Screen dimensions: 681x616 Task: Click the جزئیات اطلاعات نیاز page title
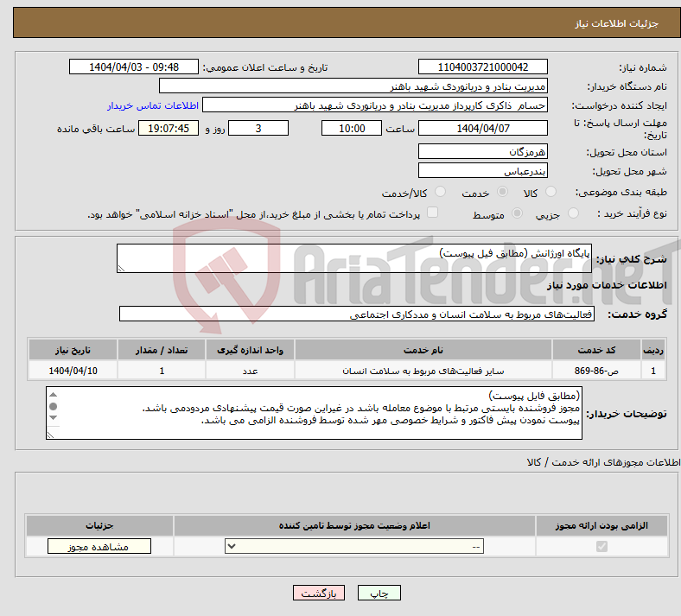[x=617, y=23]
